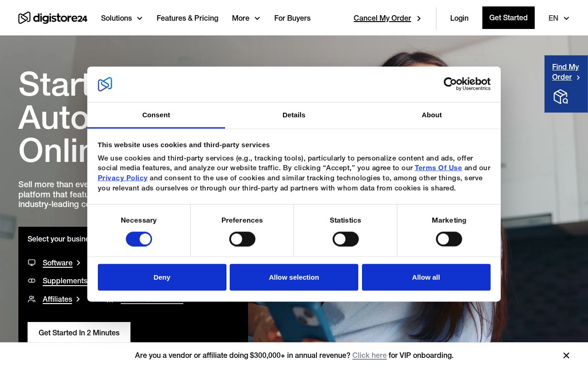The width and height of the screenshot is (588, 368).
Task: Click the people icon beside Affiliates
Action: pyautogui.click(x=31, y=299)
